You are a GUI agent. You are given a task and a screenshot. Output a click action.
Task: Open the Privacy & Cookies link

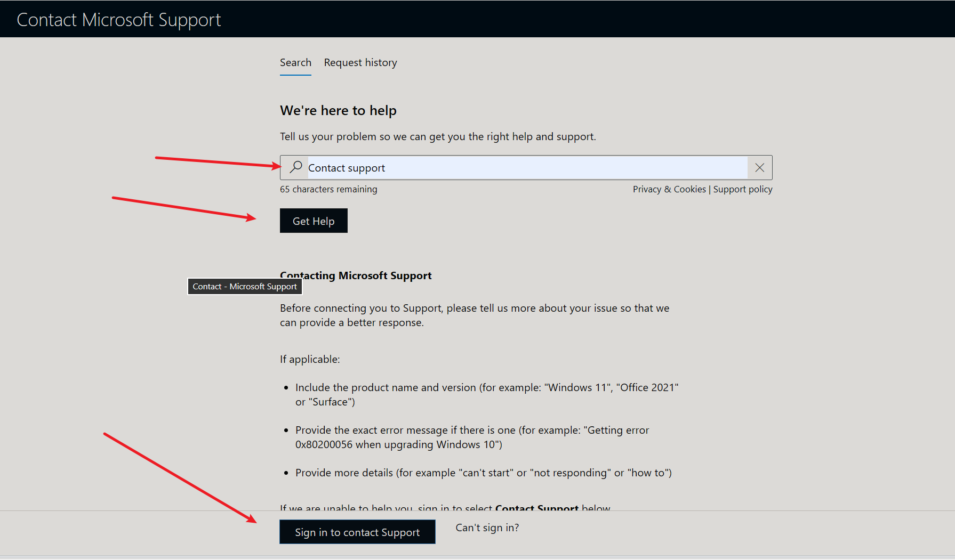(669, 189)
